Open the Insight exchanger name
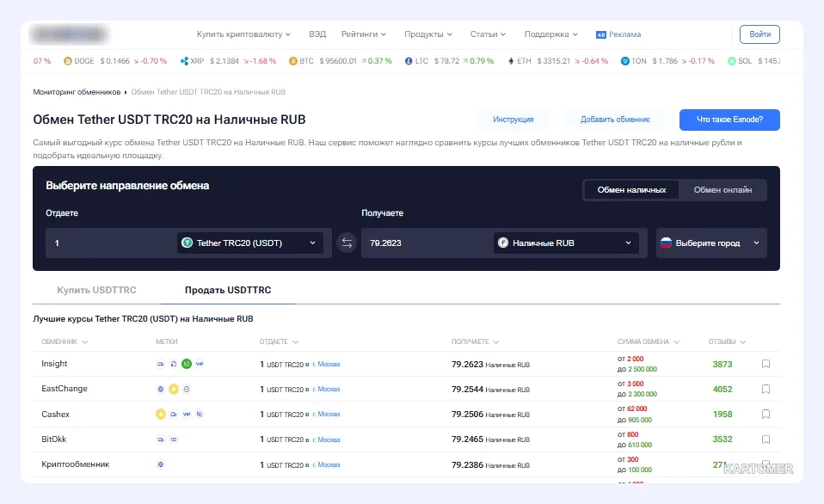The width and height of the screenshot is (824, 504). [x=54, y=364]
